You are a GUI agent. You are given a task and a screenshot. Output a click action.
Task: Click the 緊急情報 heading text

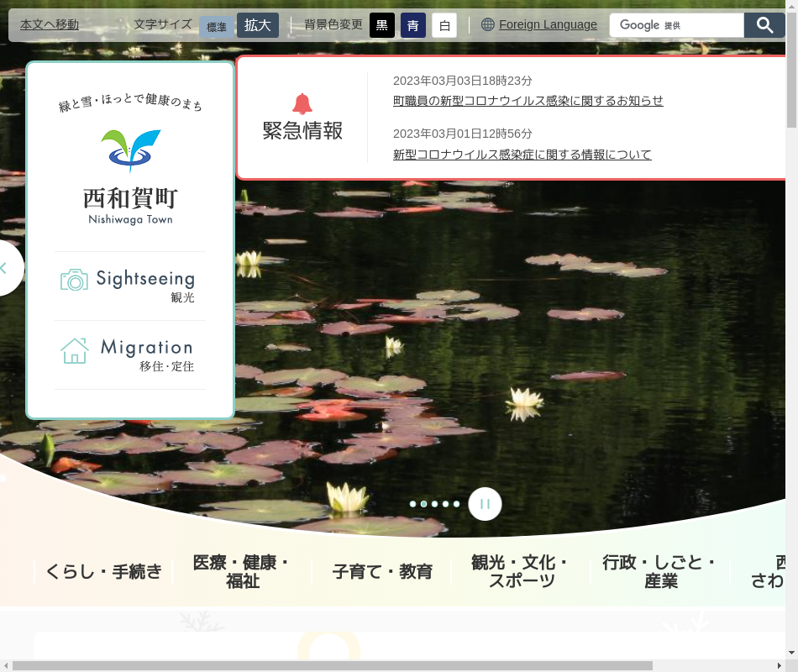(x=302, y=131)
